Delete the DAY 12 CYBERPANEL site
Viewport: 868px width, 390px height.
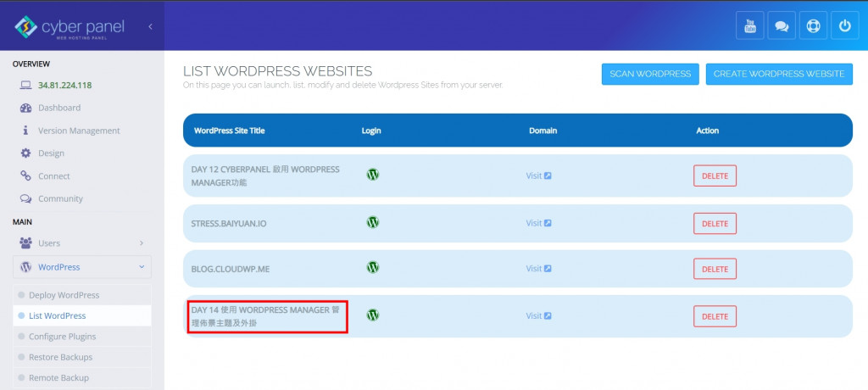click(x=715, y=175)
